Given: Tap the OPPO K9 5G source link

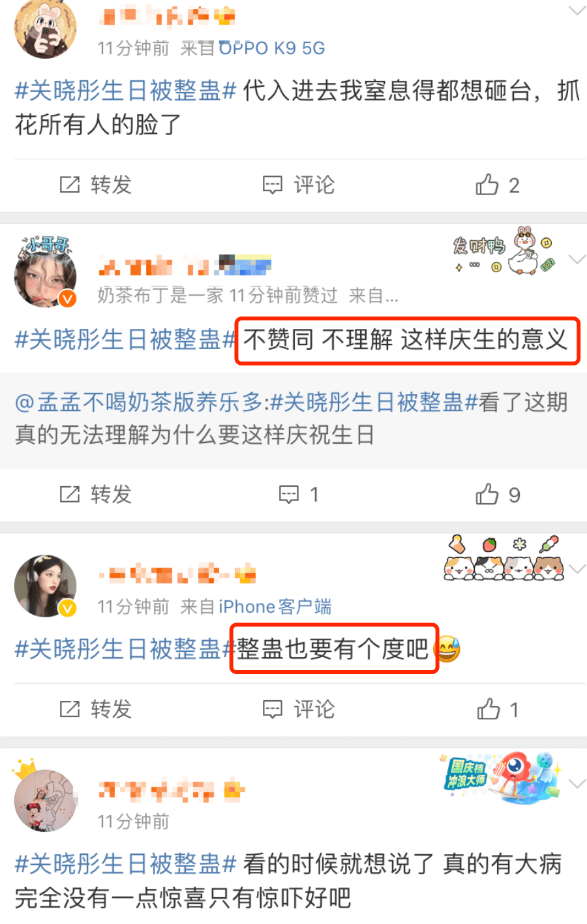Looking at the screenshot, I should [x=272, y=48].
